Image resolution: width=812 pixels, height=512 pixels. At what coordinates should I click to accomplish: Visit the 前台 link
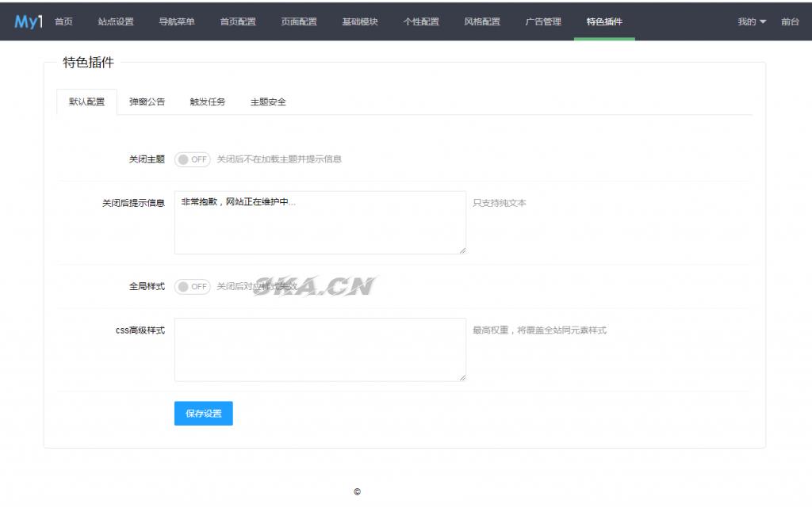point(790,21)
